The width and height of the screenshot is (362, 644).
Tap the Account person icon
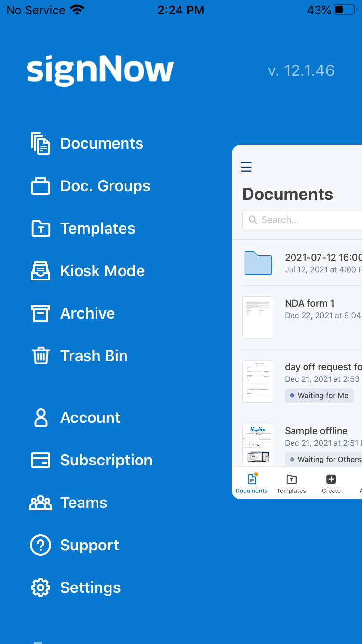[x=41, y=418]
